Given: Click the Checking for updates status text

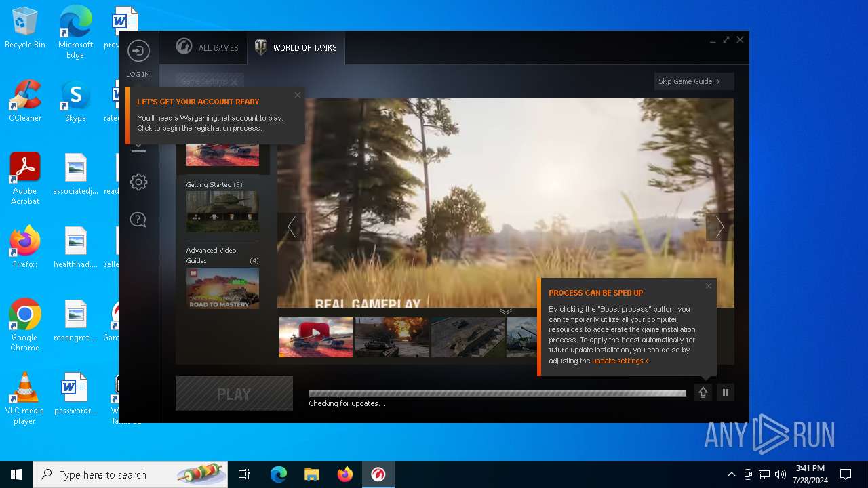Looking at the screenshot, I should [347, 403].
